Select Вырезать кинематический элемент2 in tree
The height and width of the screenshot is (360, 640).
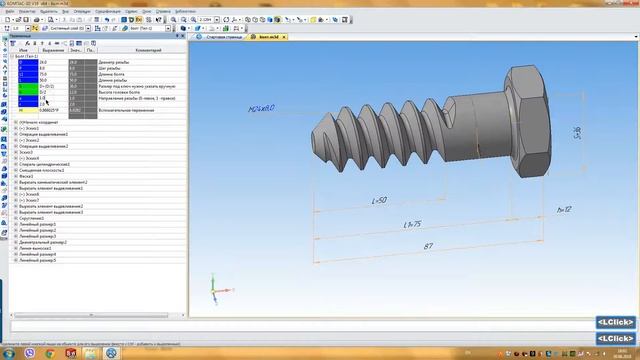(x=53, y=182)
